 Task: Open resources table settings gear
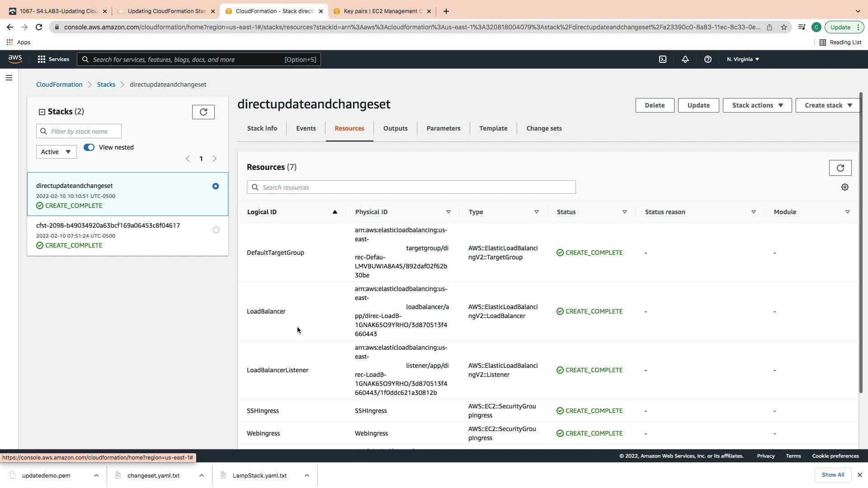coord(844,187)
